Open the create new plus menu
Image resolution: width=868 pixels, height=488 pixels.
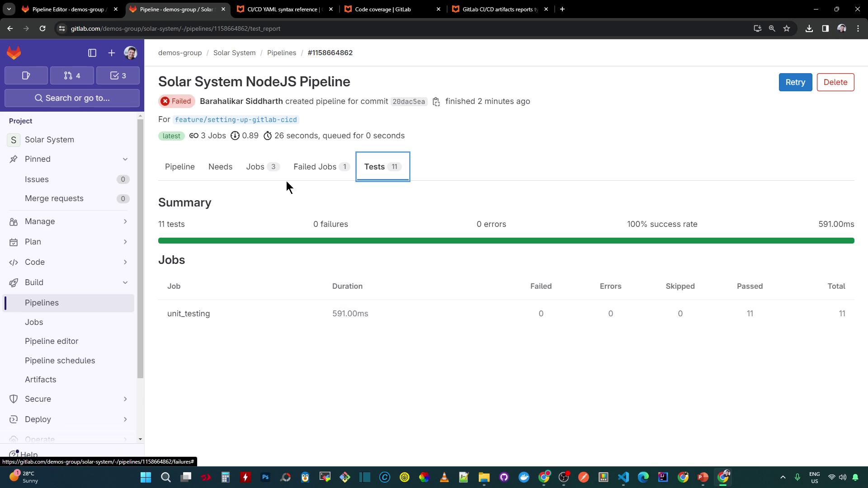pos(112,53)
